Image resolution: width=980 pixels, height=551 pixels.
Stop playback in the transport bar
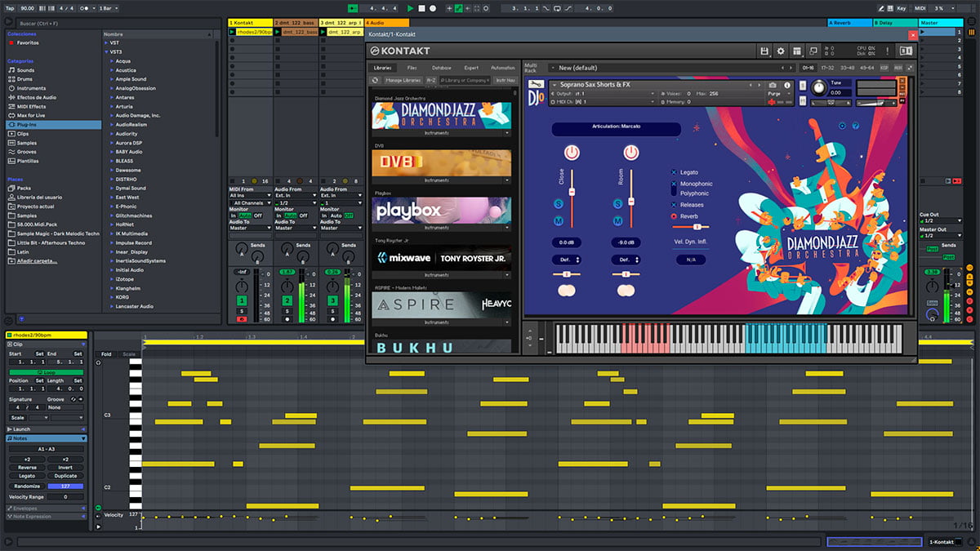pos(421,8)
